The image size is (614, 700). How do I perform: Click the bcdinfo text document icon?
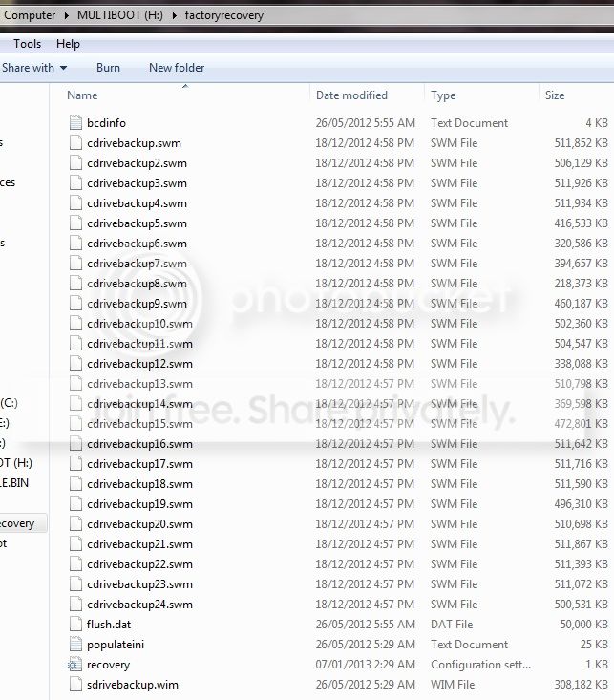click(75, 123)
